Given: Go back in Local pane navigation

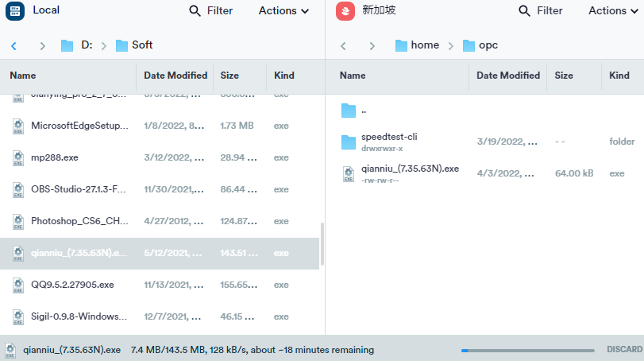Looking at the screenshot, I should [x=14, y=45].
